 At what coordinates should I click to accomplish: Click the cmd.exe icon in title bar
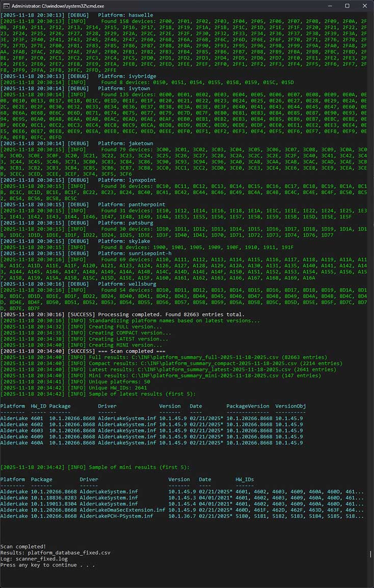(6, 6)
